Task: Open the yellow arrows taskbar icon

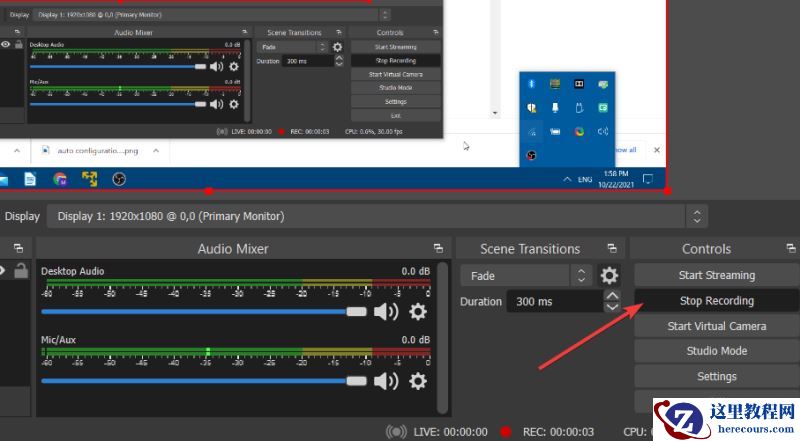Action: tap(89, 179)
